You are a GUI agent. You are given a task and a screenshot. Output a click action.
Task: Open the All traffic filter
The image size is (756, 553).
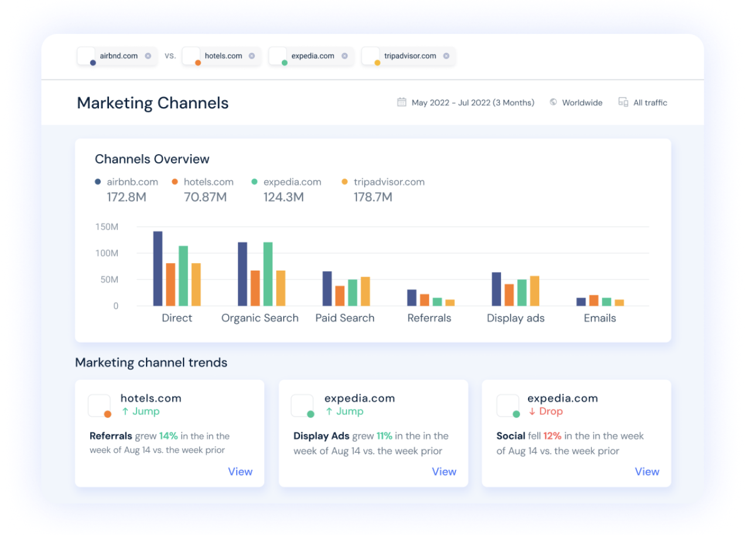(643, 103)
